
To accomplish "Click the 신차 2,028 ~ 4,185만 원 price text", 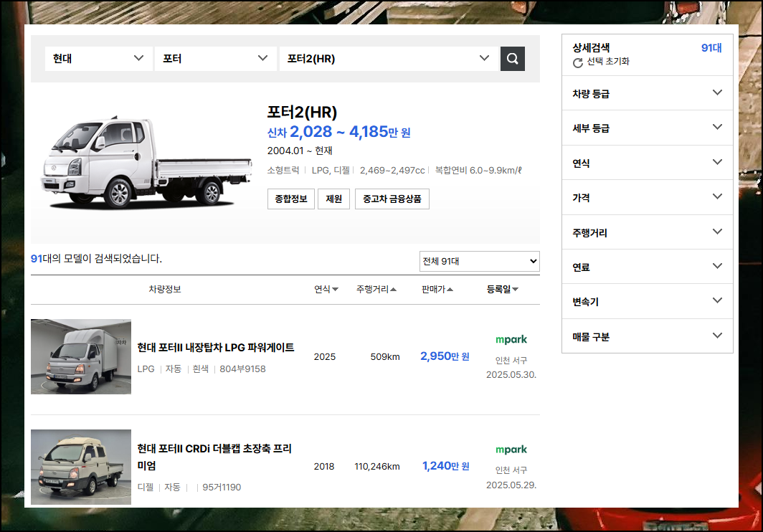I will tap(338, 132).
